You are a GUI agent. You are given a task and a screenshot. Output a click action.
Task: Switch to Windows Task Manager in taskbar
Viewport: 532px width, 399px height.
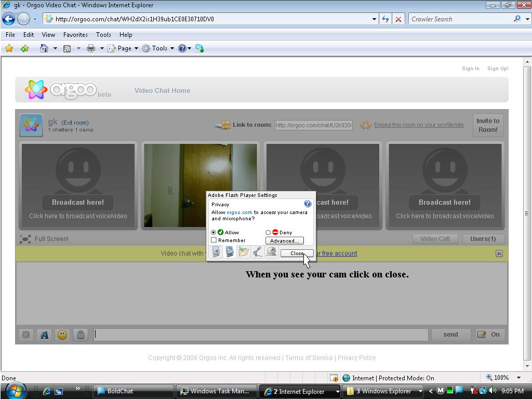click(x=216, y=391)
